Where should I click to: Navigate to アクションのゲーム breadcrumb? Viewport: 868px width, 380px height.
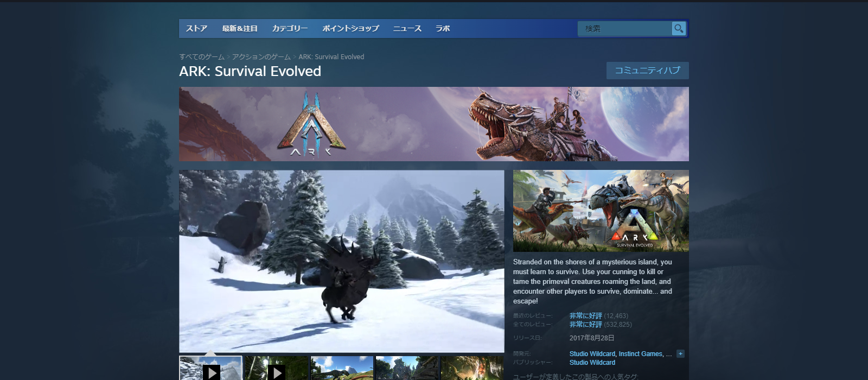pyautogui.click(x=261, y=57)
